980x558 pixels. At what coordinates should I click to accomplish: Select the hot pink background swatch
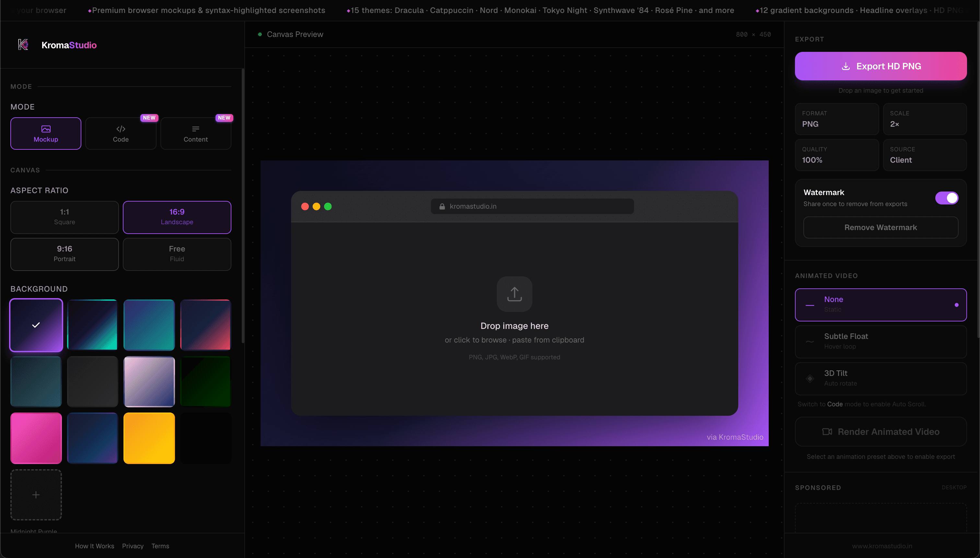36,438
